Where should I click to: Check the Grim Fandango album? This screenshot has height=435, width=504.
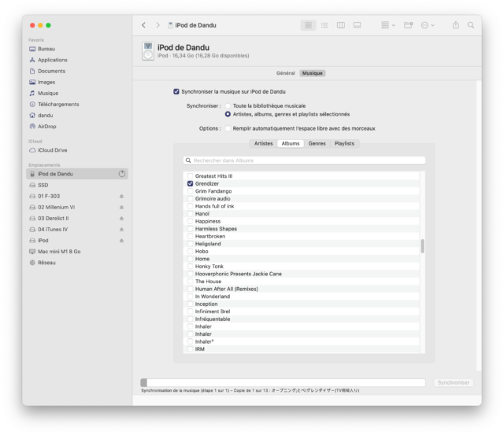click(x=191, y=191)
